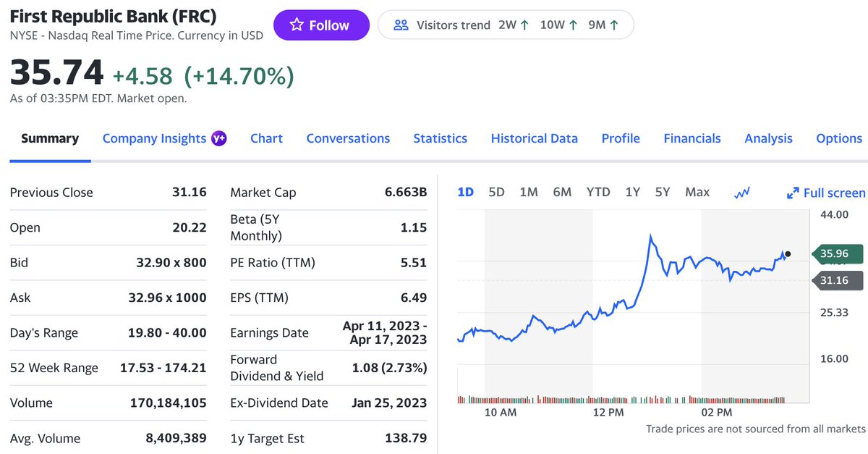Click the Full screen expand arrows icon

pos(793,193)
